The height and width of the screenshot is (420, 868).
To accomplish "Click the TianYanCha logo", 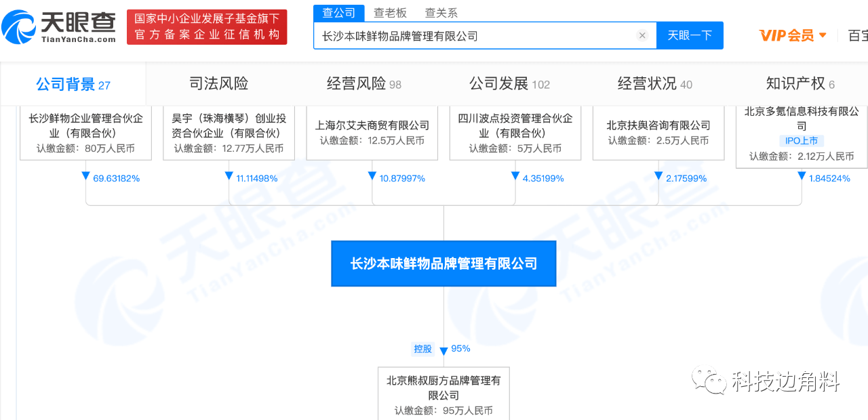I will tap(58, 27).
